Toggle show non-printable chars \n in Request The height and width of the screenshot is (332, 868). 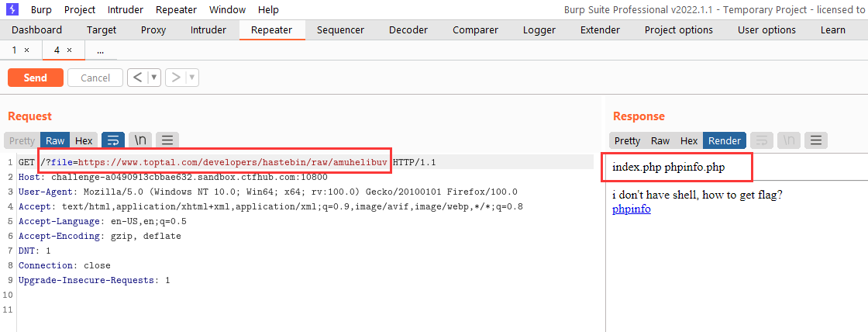[140, 140]
